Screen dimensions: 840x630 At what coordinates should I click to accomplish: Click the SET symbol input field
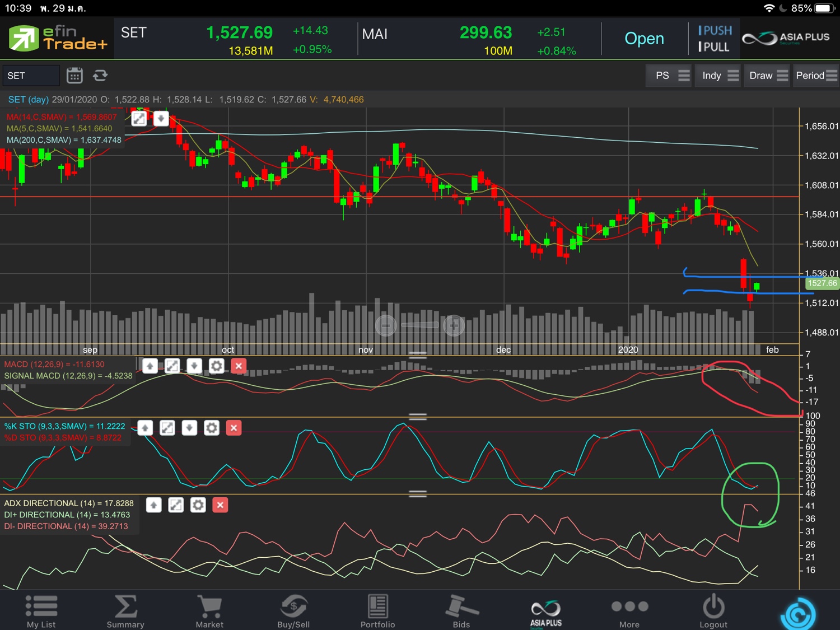click(31, 76)
